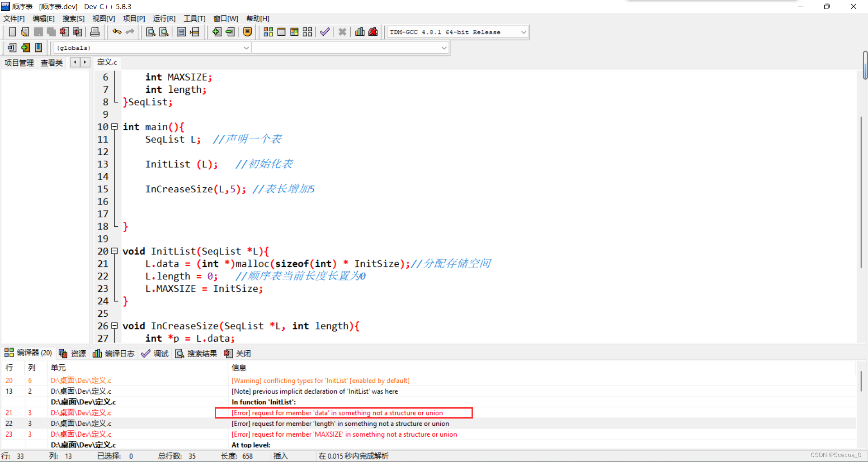Run the program
The image size is (868, 462).
281,32
